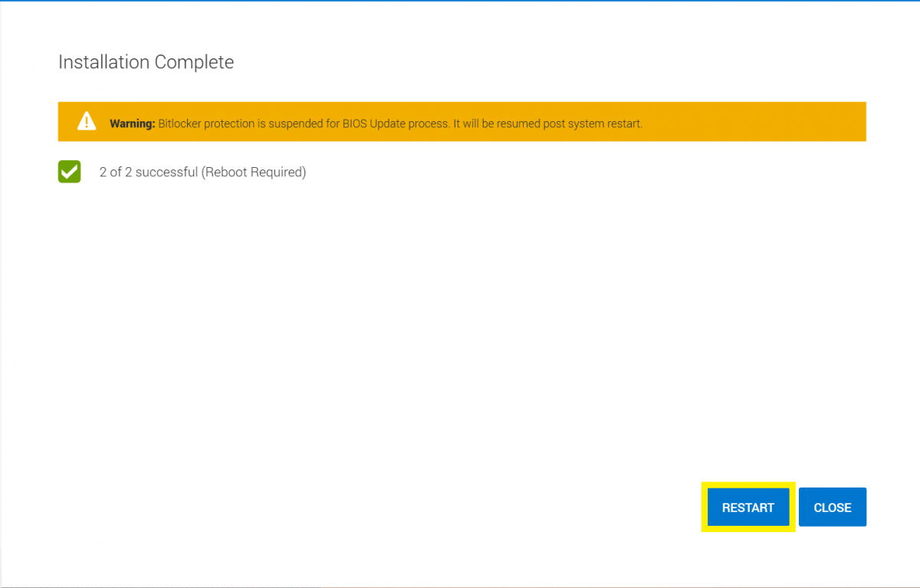Click the success indicator beside the update status
920x588 pixels.
[69, 171]
